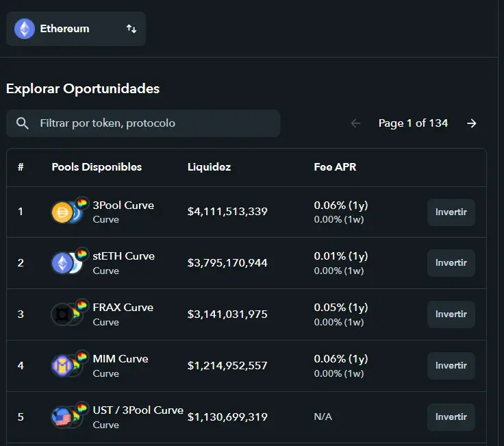
Task: Go to the previous page arrow
Action: point(355,123)
